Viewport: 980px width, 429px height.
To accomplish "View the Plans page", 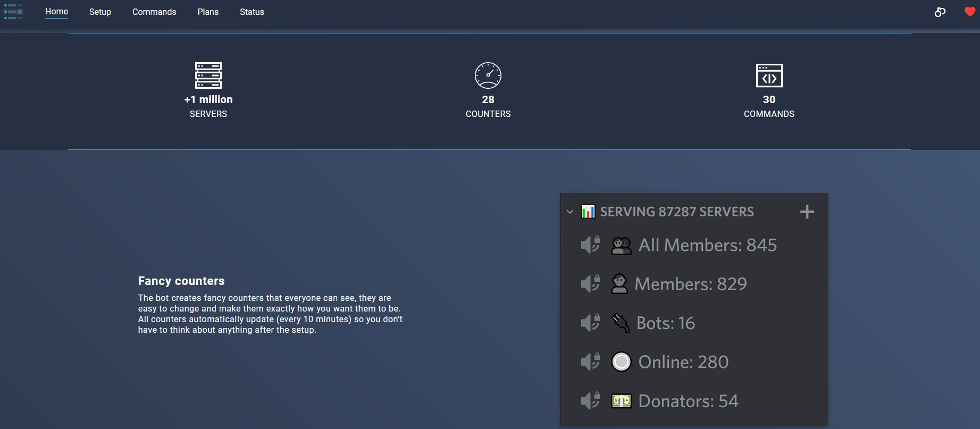I will (x=208, y=12).
